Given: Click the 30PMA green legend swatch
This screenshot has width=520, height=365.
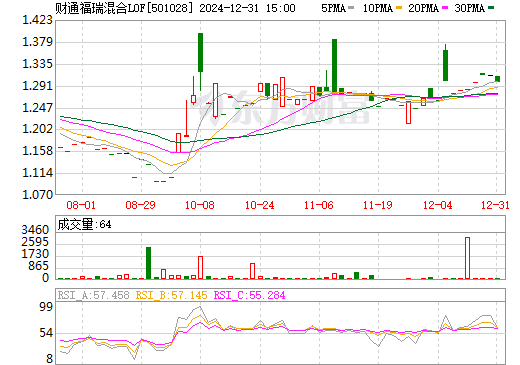Looking at the screenshot, I should coord(491,8).
